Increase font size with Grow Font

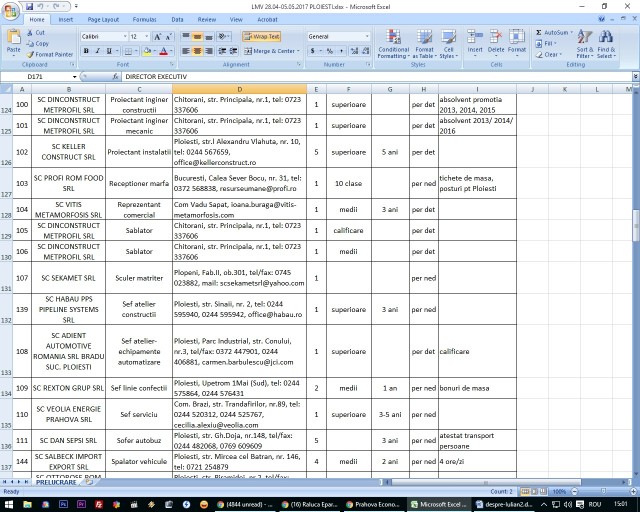[x=158, y=37]
